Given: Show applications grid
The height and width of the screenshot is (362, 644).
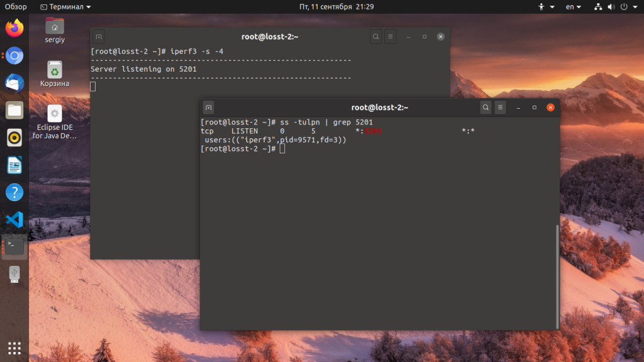Looking at the screenshot, I should click(x=14, y=348).
